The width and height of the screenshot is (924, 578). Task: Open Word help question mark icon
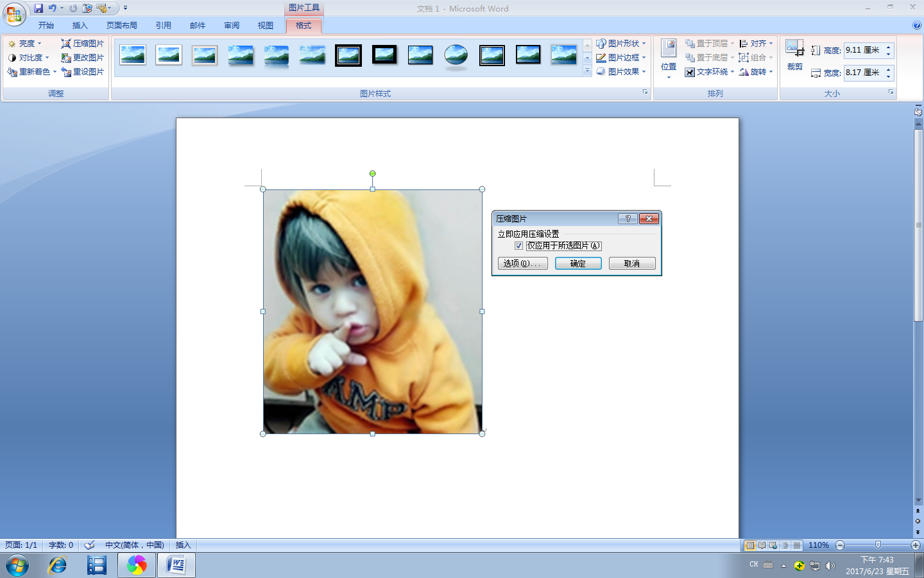pos(916,26)
